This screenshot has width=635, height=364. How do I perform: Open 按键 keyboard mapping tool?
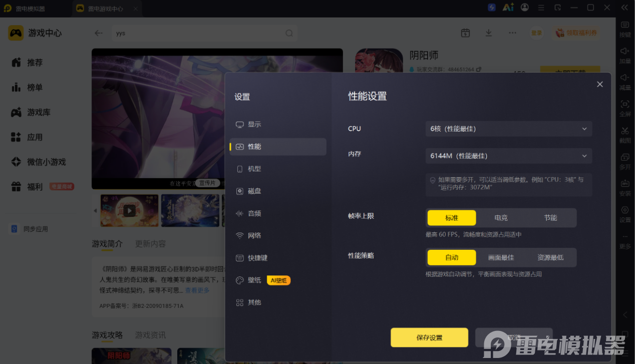coord(625,29)
